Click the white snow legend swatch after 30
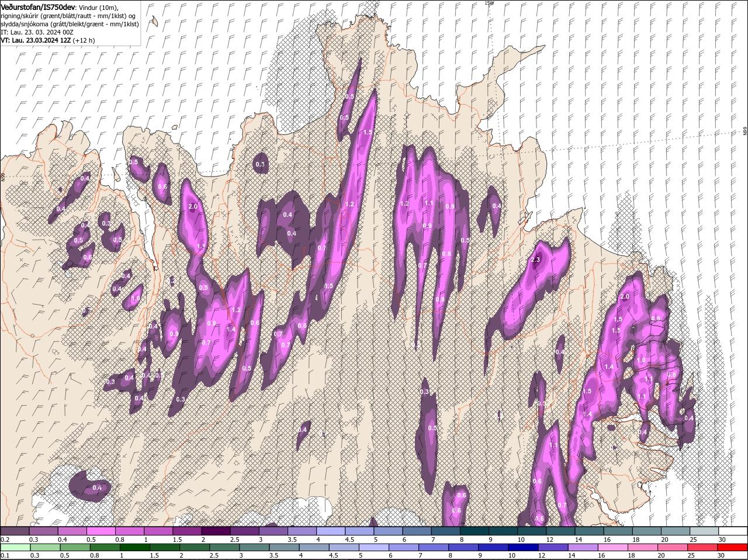Image resolution: width=748 pixels, height=560 pixels. pyautogui.click(x=732, y=531)
